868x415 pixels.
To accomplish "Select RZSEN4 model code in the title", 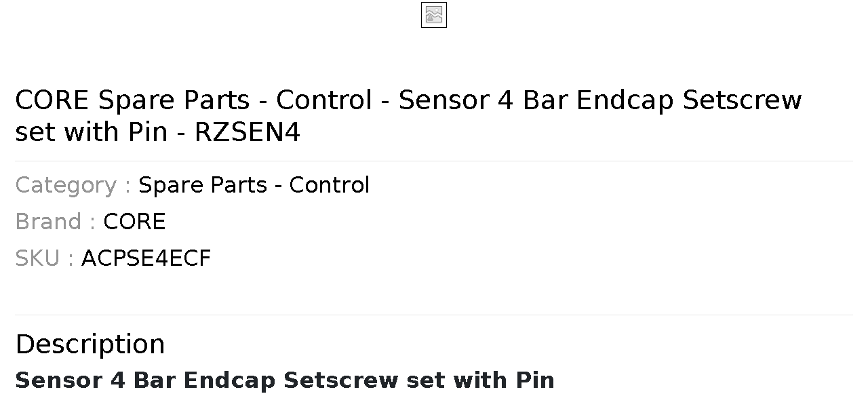I will click(248, 132).
